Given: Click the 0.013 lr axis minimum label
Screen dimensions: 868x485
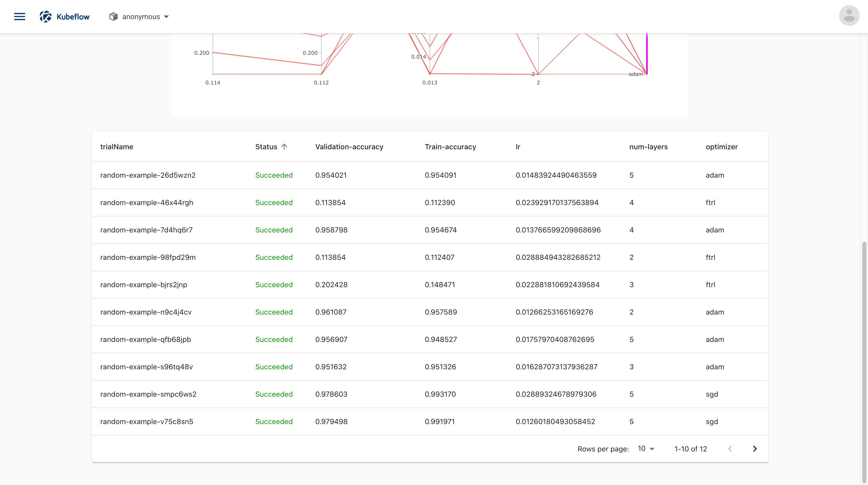Looking at the screenshot, I should pos(430,83).
